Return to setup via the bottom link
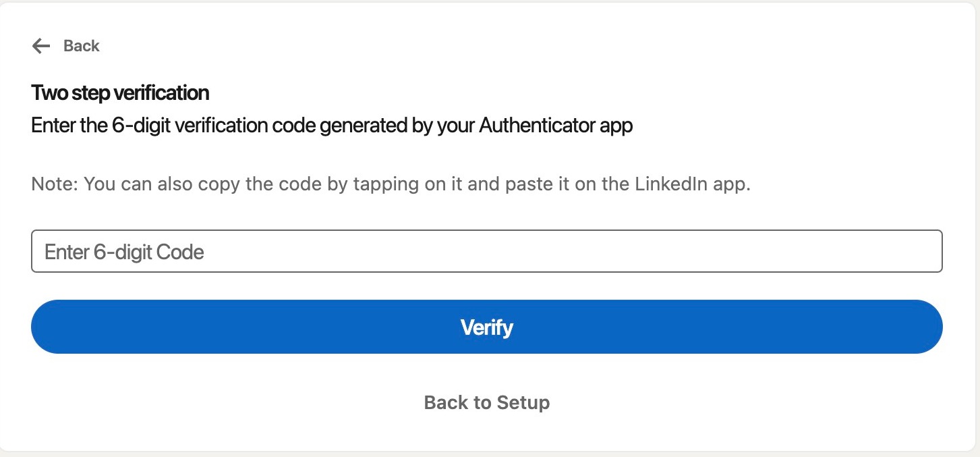980x457 pixels. [x=486, y=402]
